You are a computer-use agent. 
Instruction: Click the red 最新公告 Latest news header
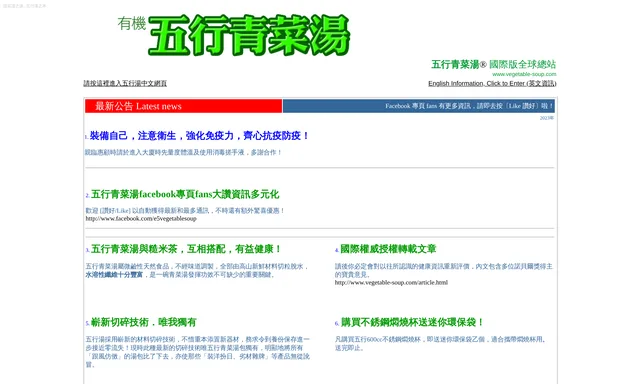tap(183, 106)
